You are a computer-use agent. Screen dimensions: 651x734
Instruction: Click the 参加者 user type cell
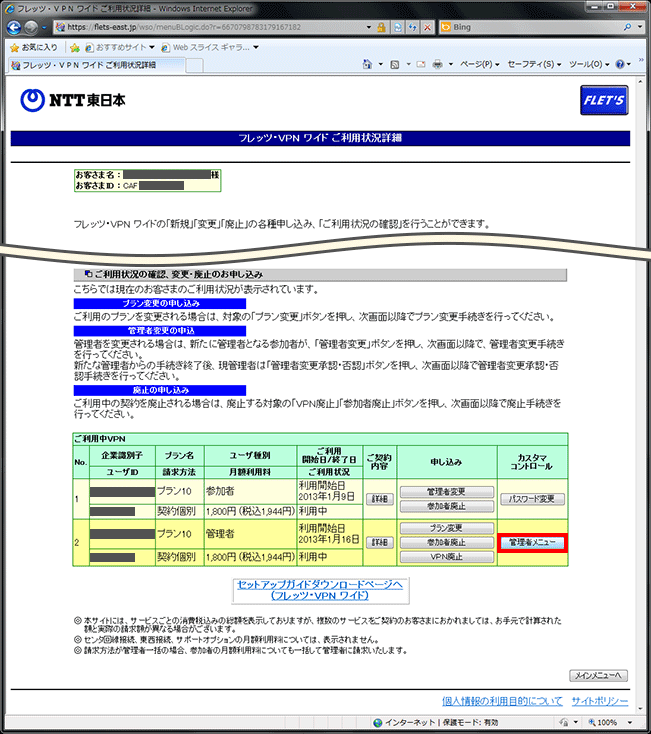[x=250, y=492]
